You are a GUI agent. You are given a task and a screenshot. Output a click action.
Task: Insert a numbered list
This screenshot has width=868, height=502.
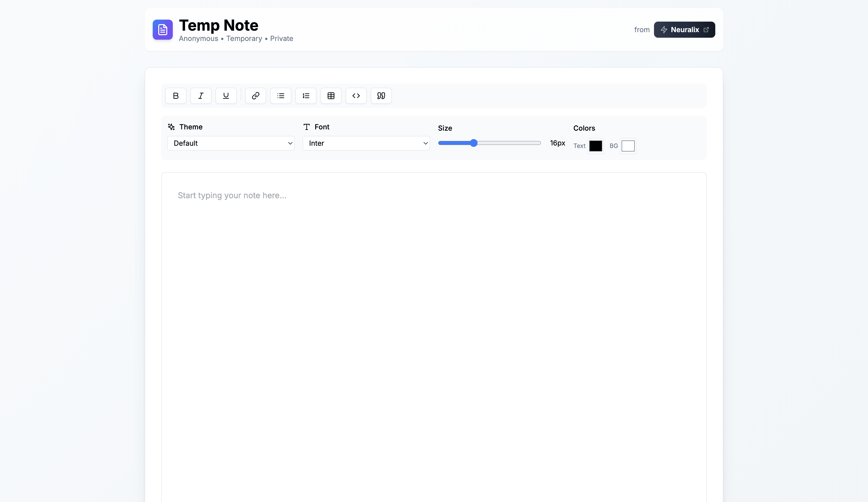[306, 96]
